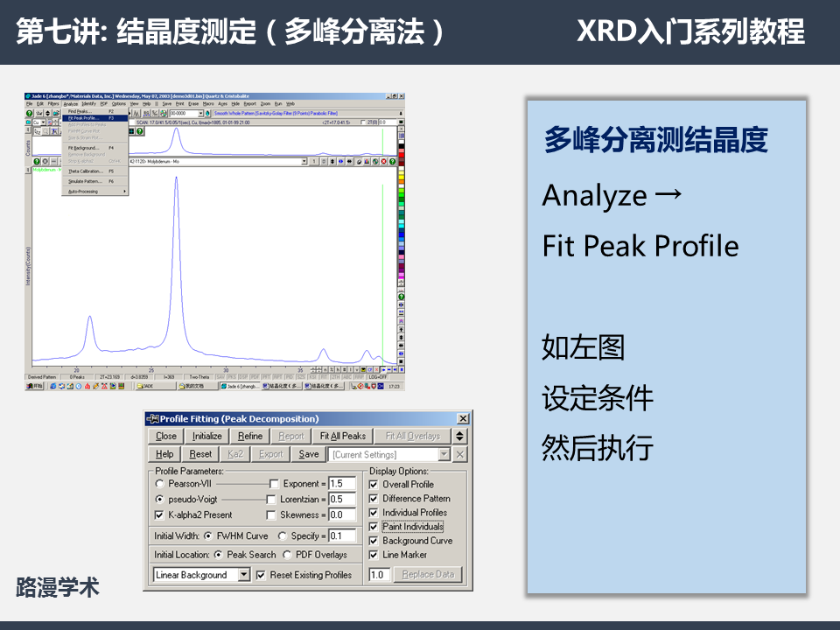The height and width of the screenshot is (630, 840).
Task: Open the 00-0000 PDF number dropdown
Action: 201,113
